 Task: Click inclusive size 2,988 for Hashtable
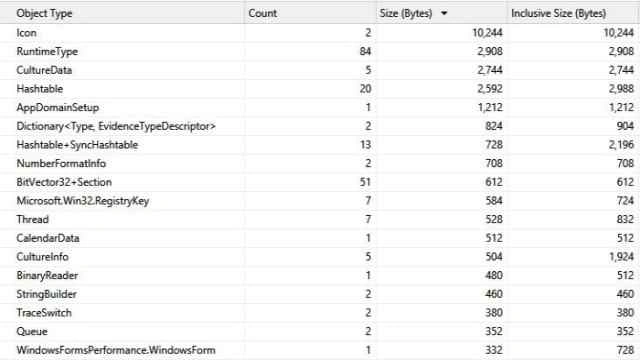point(621,89)
